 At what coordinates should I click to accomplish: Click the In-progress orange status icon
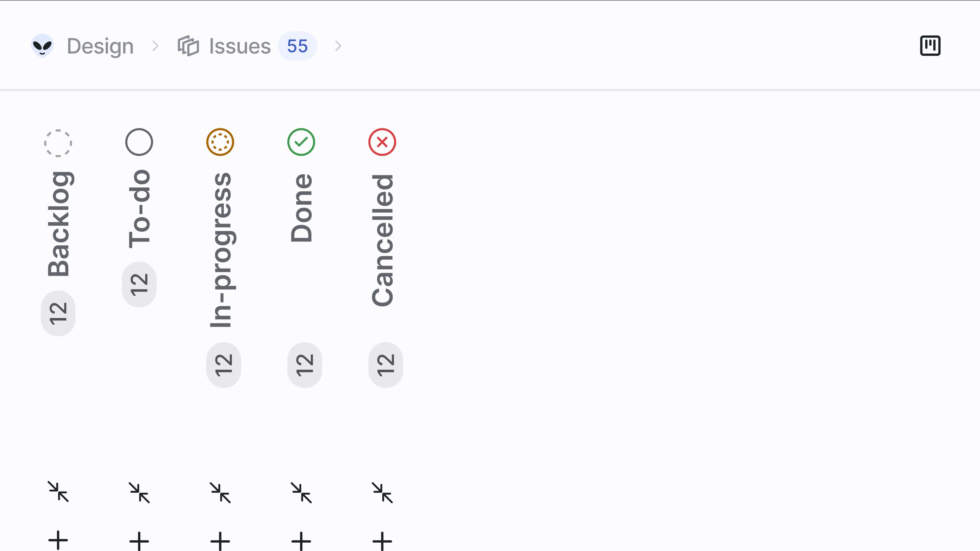[x=220, y=142]
